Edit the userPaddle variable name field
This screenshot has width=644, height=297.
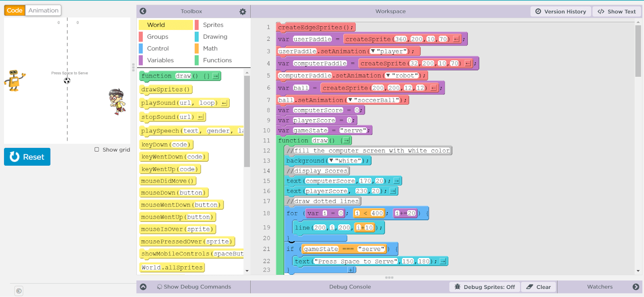coord(312,39)
